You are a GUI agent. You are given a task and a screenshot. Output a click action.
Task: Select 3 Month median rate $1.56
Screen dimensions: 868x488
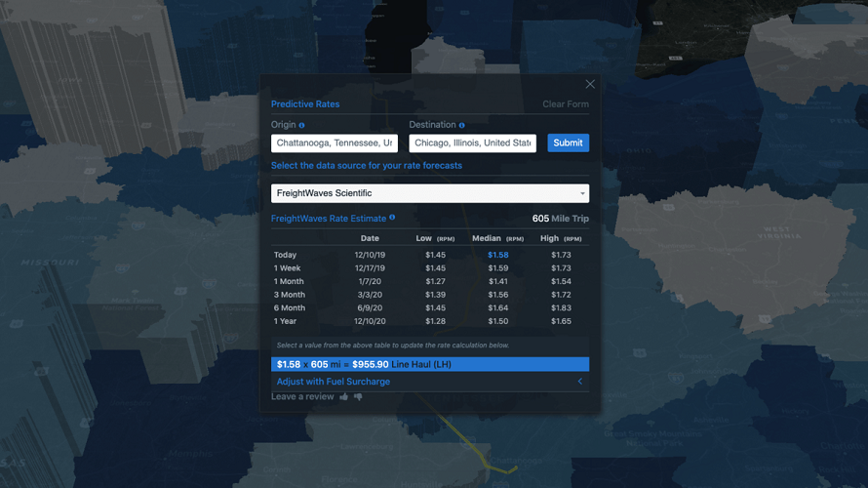(497, 295)
